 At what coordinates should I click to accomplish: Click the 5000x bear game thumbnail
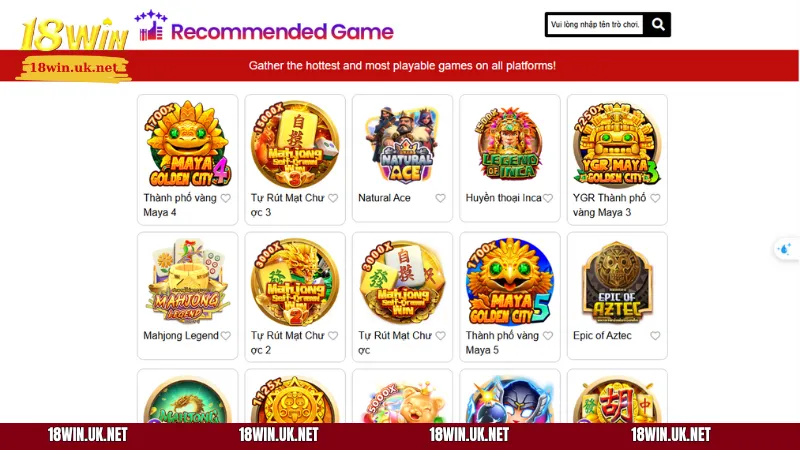click(x=403, y=402)
